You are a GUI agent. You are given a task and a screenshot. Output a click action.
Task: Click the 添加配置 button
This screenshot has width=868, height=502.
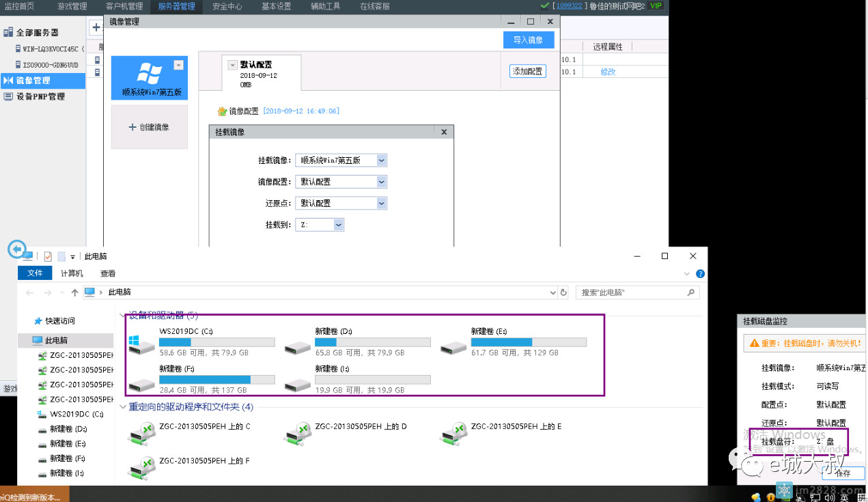point(527,71)
